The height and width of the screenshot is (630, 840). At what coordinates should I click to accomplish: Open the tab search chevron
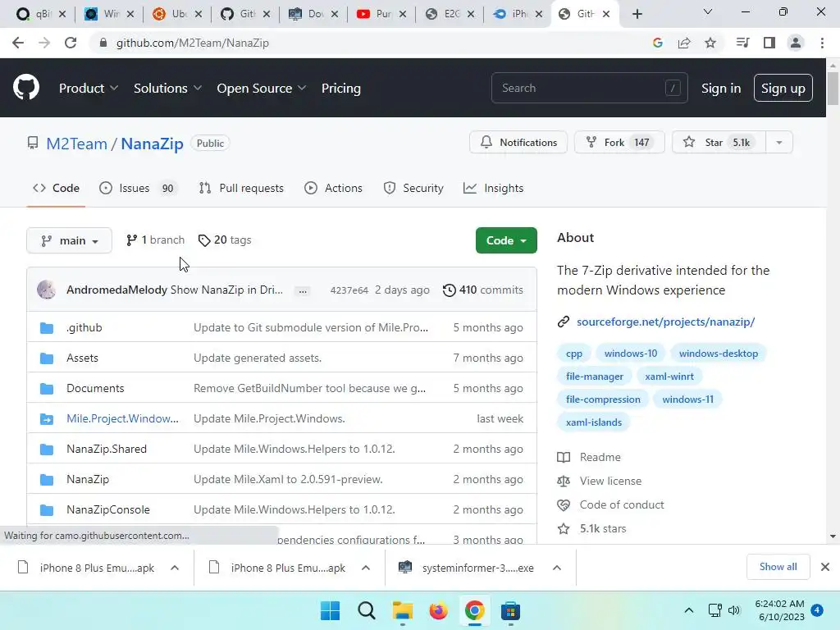point(708,11)
